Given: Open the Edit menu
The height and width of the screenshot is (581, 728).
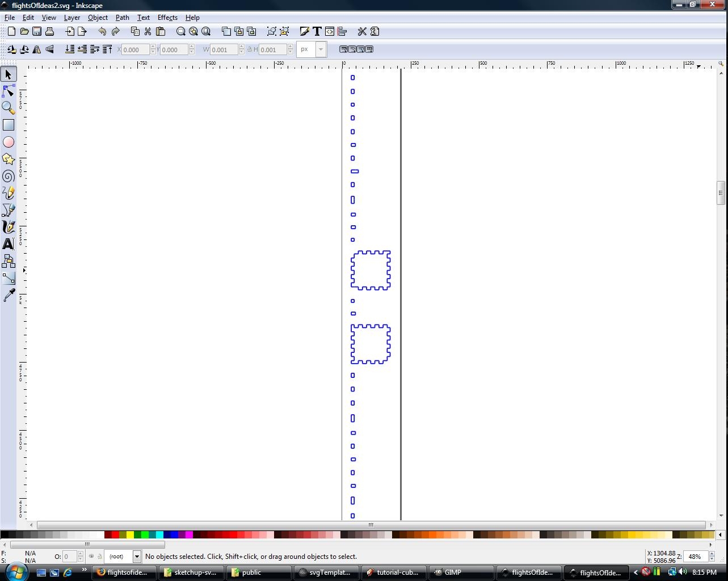Looking at the screenshot, I should coord(28,18).
